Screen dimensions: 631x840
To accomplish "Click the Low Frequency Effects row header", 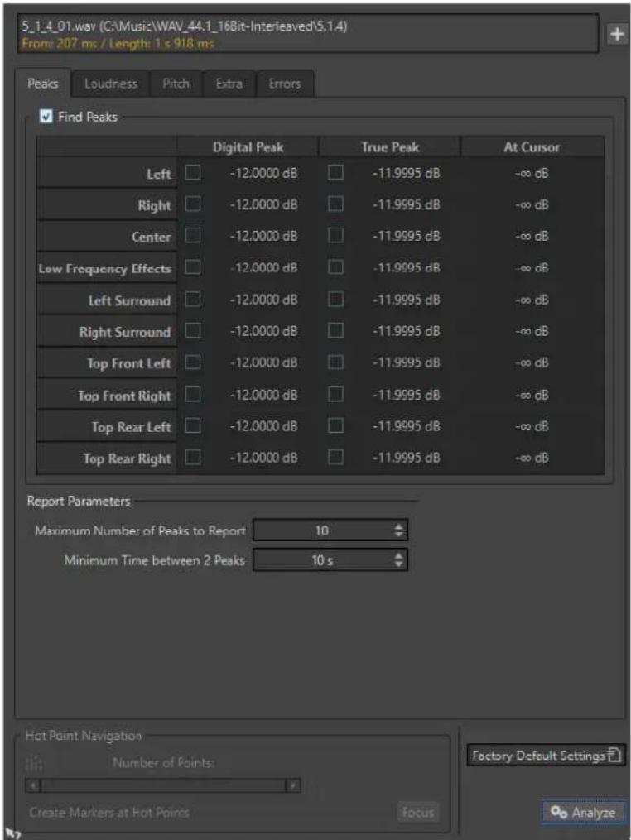I will pos(107,268).
